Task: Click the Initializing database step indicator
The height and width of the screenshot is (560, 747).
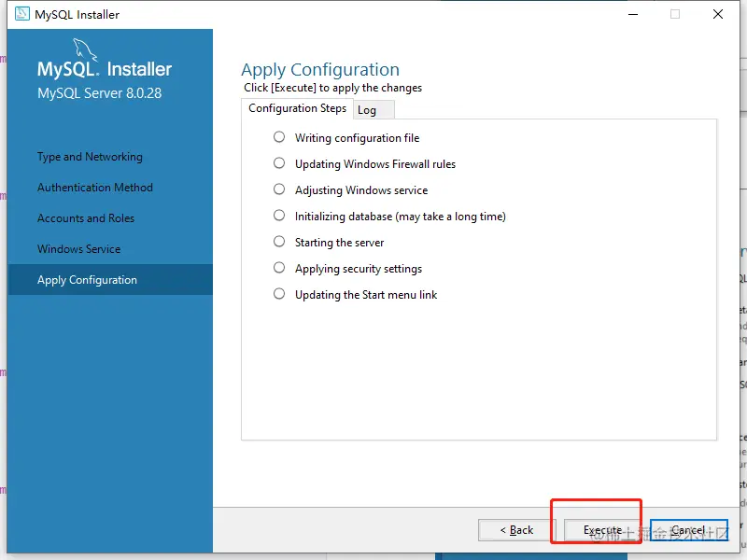Action: click(x=279, y=216)
